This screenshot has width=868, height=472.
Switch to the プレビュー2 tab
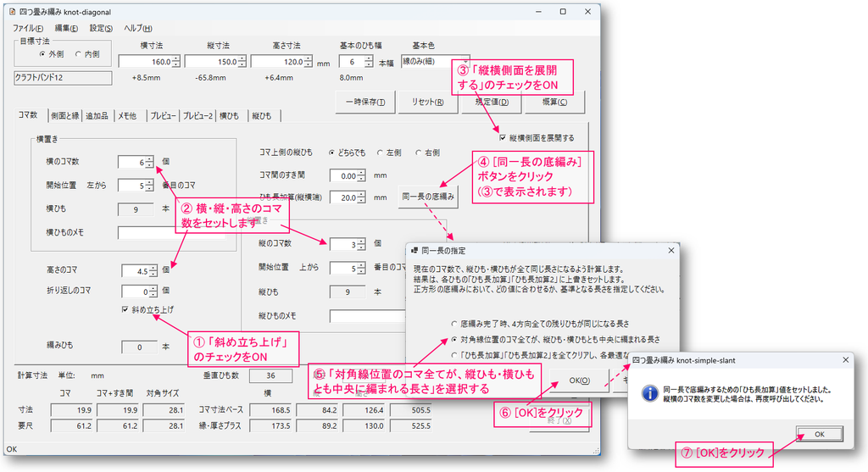tap(198, 115)
